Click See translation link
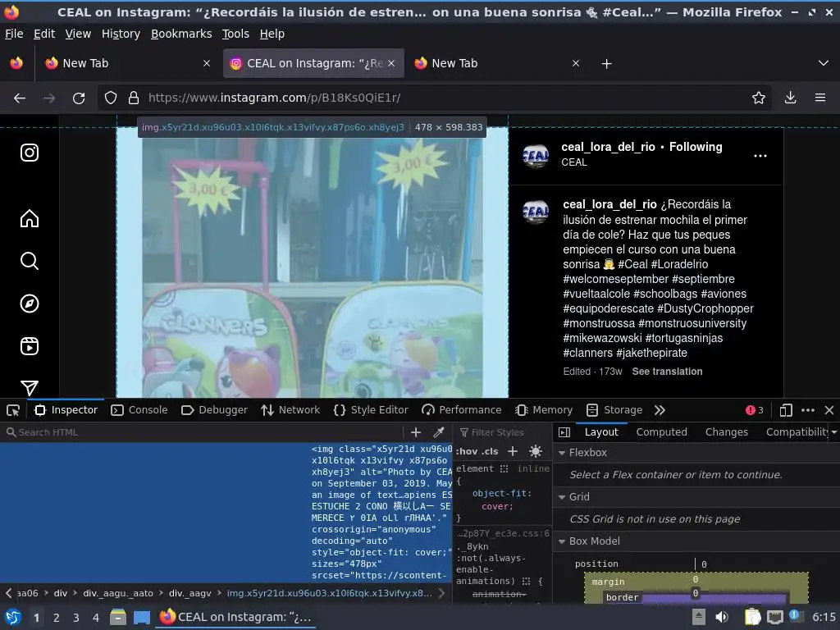Viewport: 840px width, 630px height. (667, 372)
